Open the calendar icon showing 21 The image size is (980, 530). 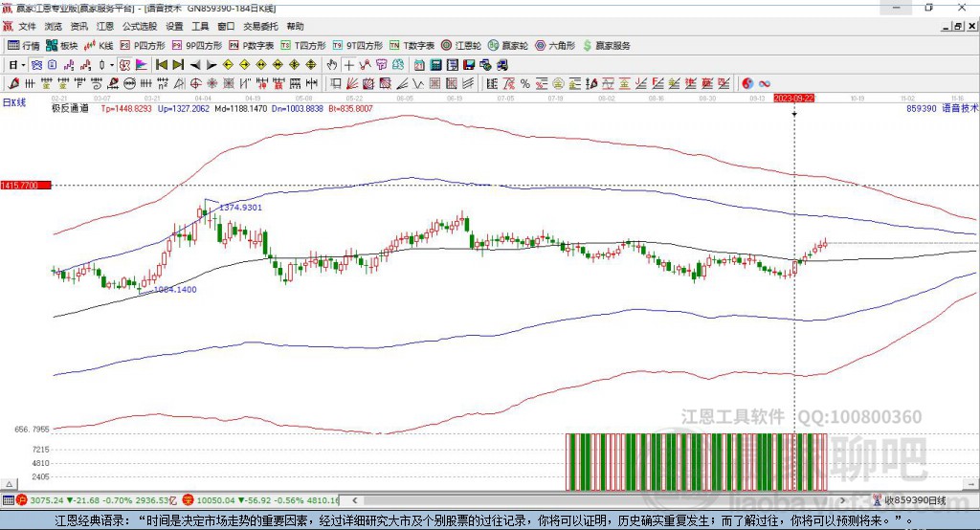pos(419,65)
